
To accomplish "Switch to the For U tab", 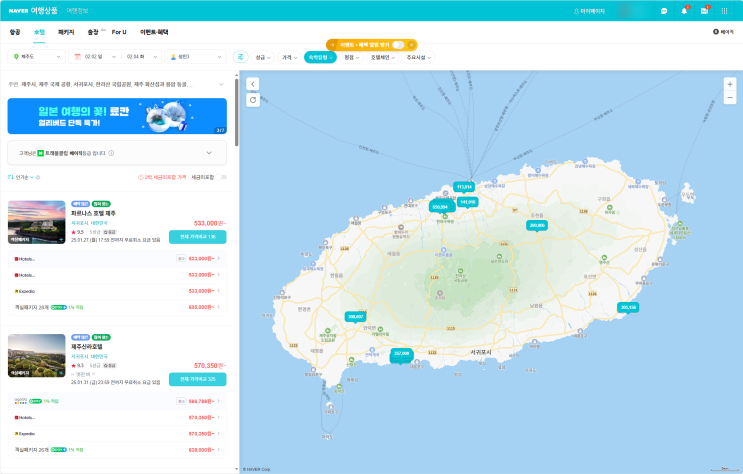I will [119, 32].
